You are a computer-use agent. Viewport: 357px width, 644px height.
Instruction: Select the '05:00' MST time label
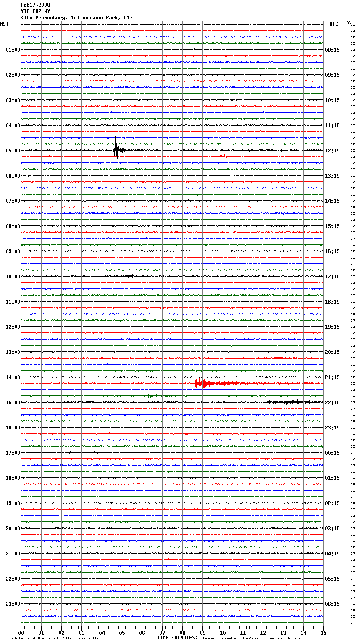click(x=13, y=151)
